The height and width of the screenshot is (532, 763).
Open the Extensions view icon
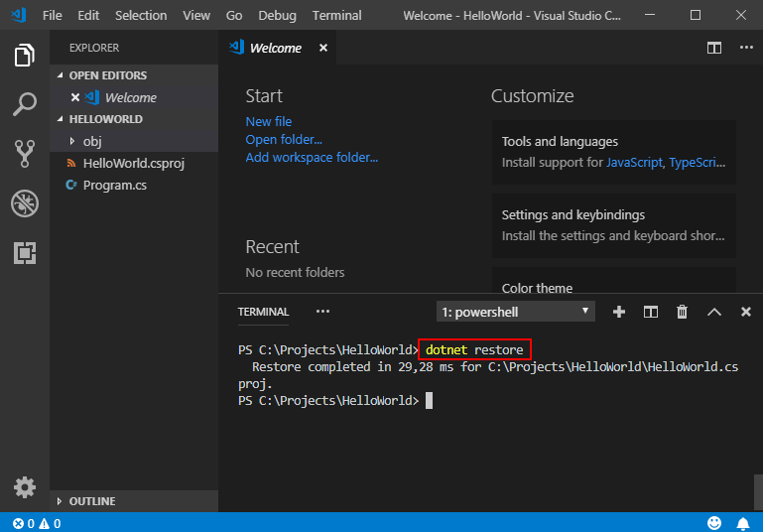point(25,253)
